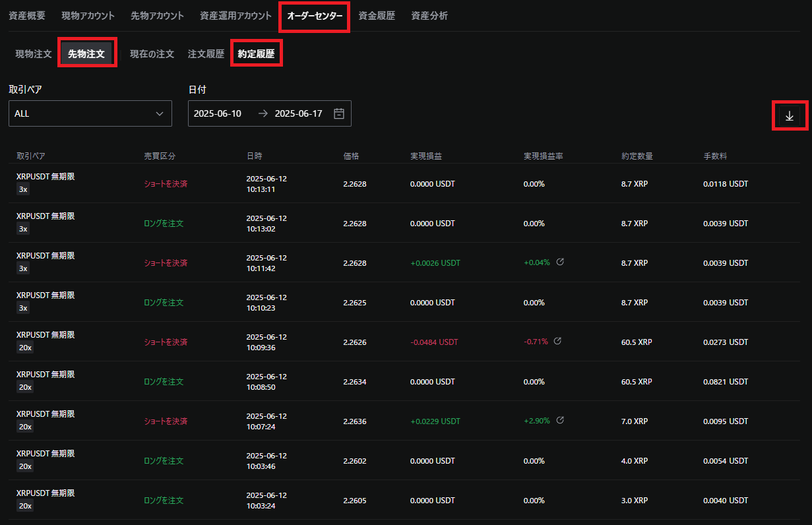This screenshot has height=525, width=812.
Task: Click the 手数料 column header
Action: pos(715,156)
